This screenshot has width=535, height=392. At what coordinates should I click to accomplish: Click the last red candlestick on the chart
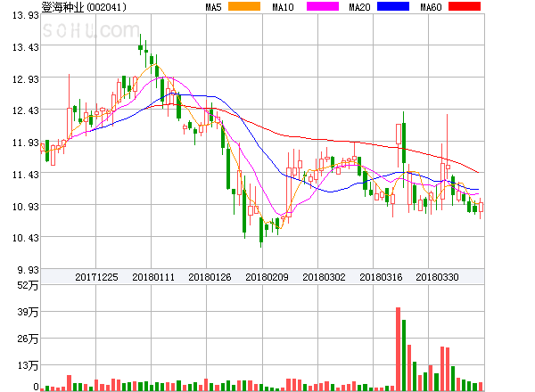point(481,207)
